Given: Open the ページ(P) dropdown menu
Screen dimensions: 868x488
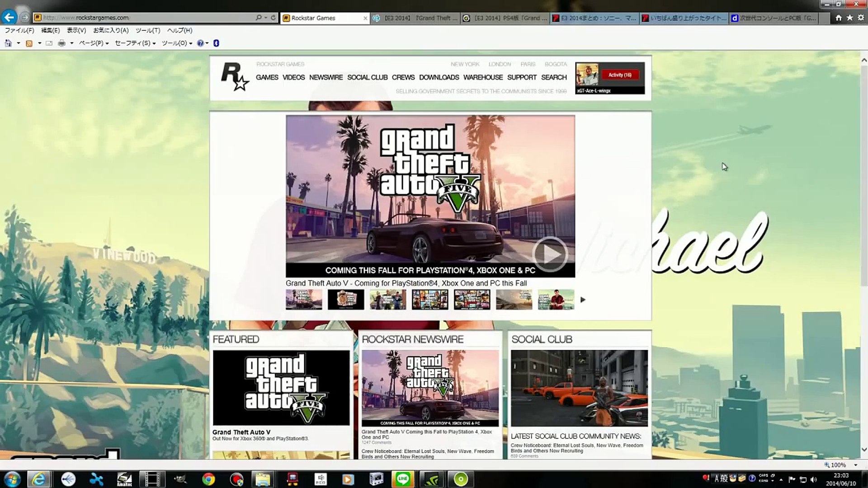Looking at the screenshot, I should pyautogui.click(x=94, y=43).
